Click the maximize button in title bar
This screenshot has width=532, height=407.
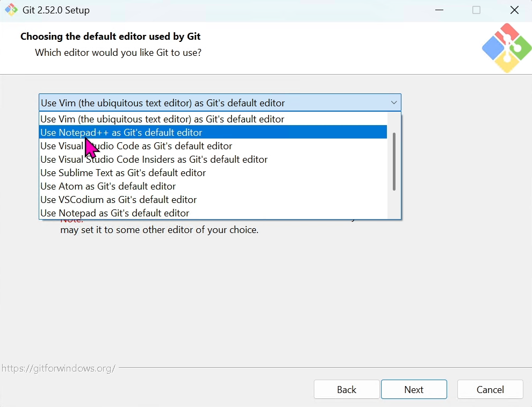coord(476,10)
